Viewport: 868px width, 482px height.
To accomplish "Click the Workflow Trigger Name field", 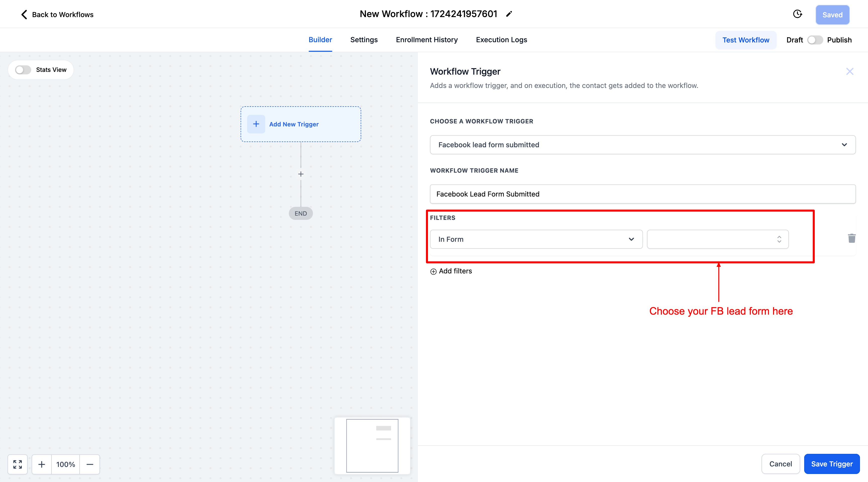I will pyautogui.click(x=642, y=194).
